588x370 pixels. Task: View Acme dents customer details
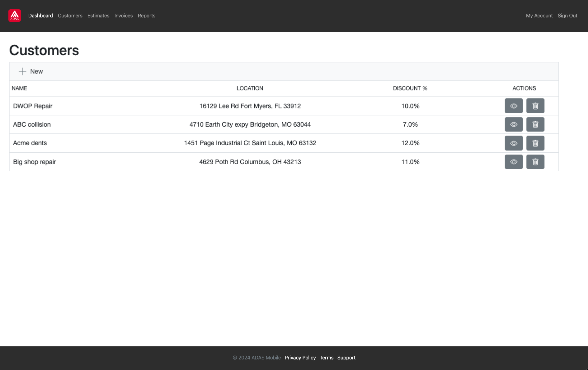click(514, 143)
